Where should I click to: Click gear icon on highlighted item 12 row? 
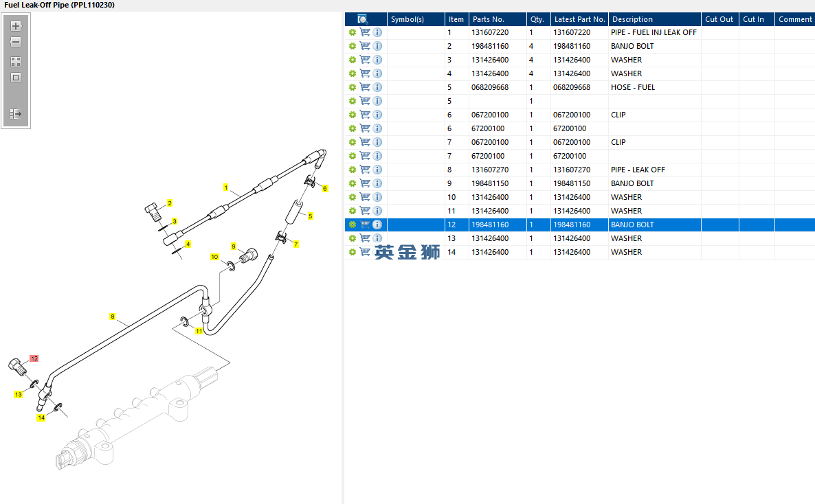click(x=353, y=225)
